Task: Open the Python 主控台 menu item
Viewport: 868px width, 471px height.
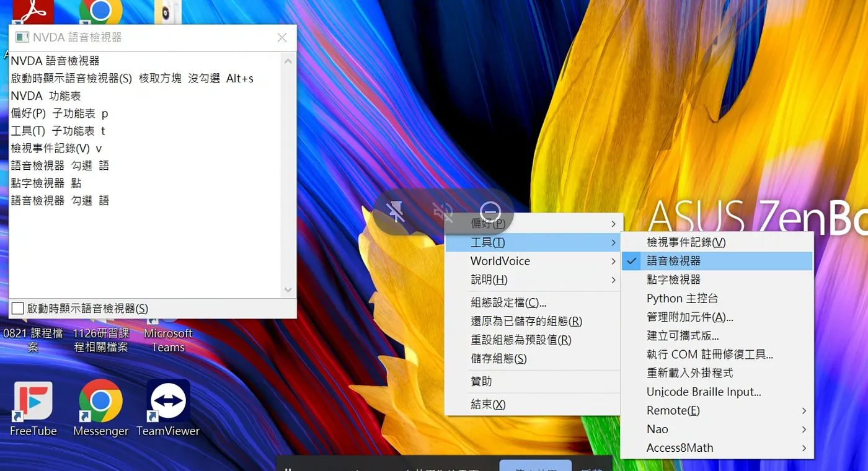Action: coord(717,298)
